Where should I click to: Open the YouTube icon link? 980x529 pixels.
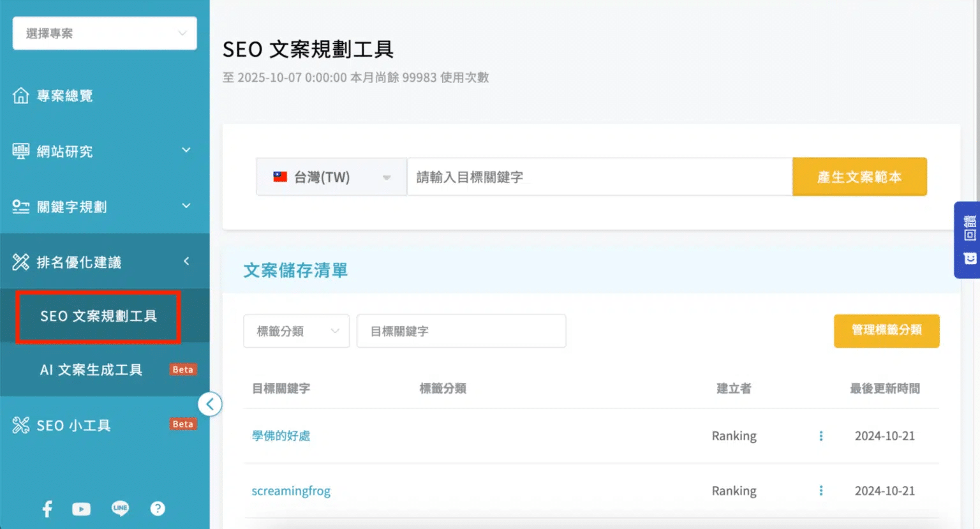[81, 509]
